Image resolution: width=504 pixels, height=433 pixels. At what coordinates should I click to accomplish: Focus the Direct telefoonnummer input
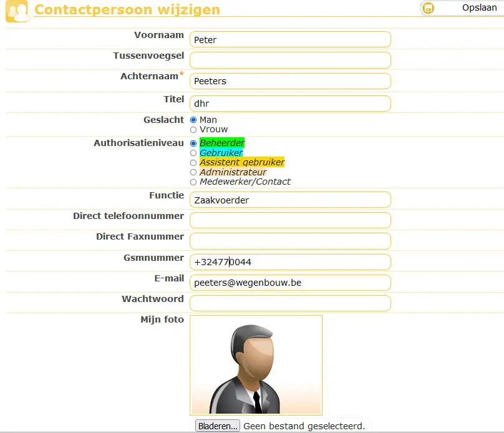[290, 220]
